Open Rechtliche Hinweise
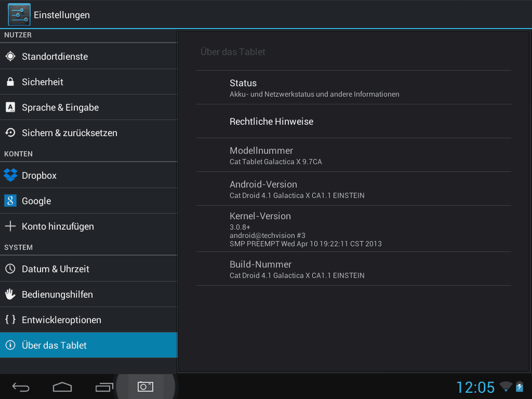Viewport: 532px width, 399px height. 353,121
